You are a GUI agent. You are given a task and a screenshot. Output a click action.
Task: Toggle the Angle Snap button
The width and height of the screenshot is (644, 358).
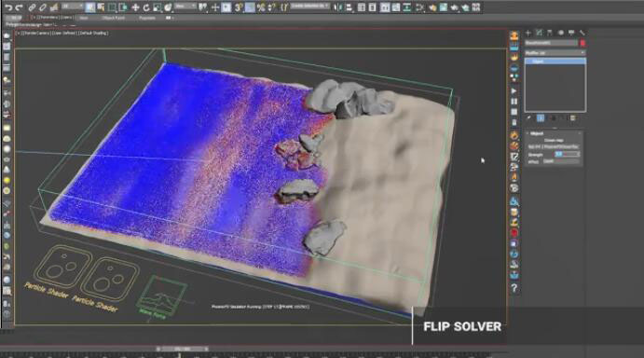click(250, 7)
